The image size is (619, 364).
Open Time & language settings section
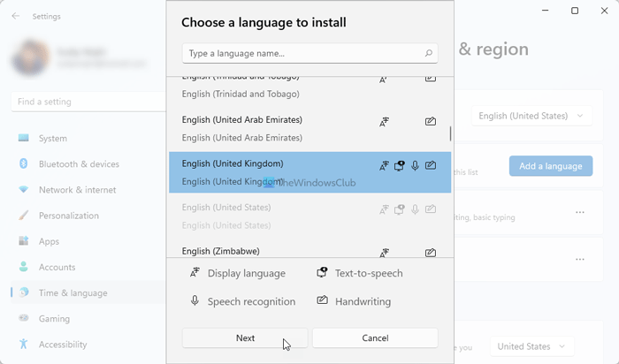coord(73,293)
